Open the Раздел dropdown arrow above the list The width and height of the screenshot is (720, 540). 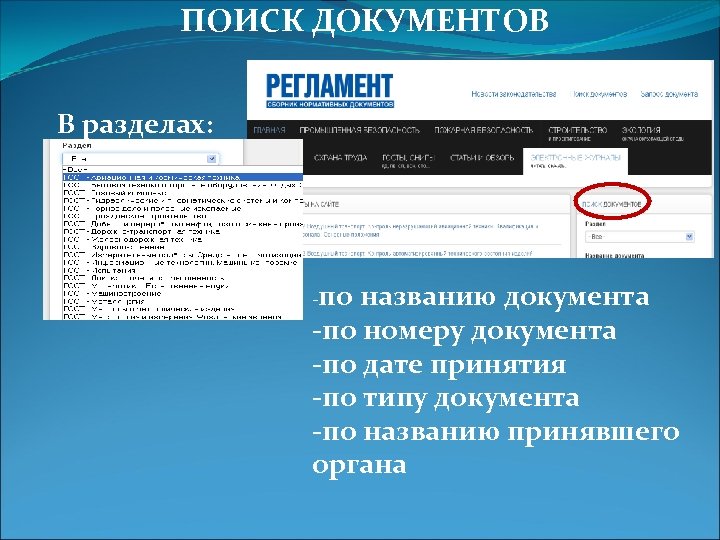[x=211, y=159]
